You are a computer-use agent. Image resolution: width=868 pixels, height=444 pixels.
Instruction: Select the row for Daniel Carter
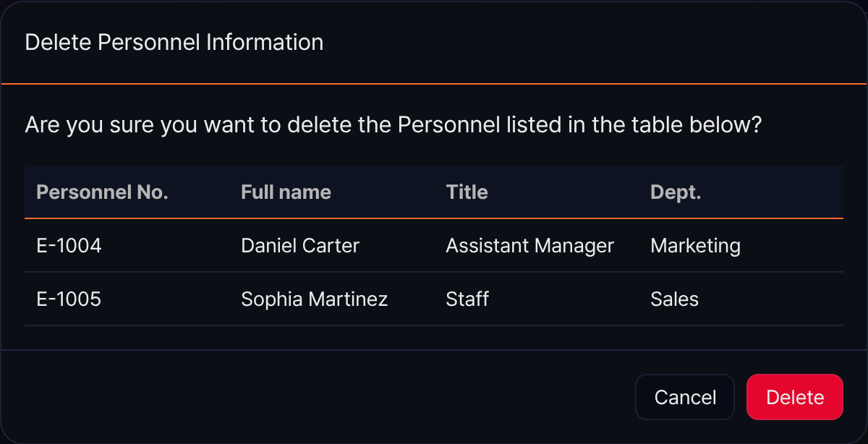point(434,246)
